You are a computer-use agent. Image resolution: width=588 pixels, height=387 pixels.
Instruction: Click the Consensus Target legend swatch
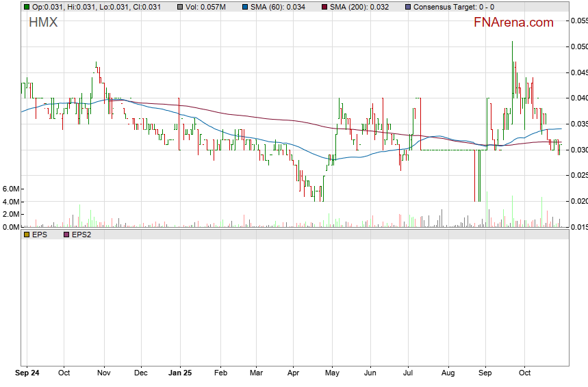[x=408, y=7]
